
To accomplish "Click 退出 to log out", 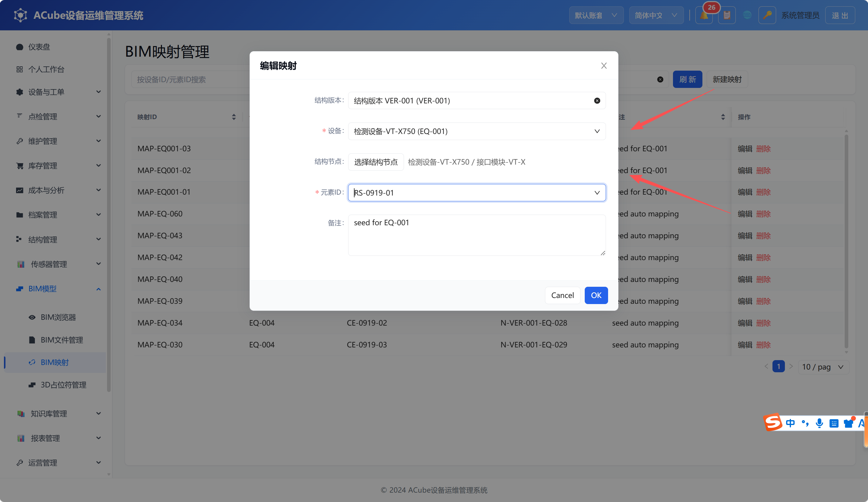I will tap(840, 15).
